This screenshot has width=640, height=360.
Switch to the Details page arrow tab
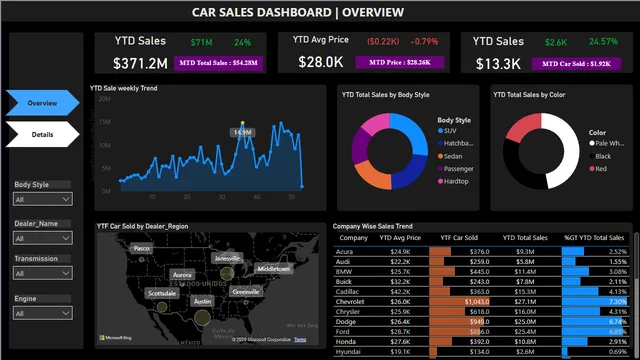click(x=42, y=134)
